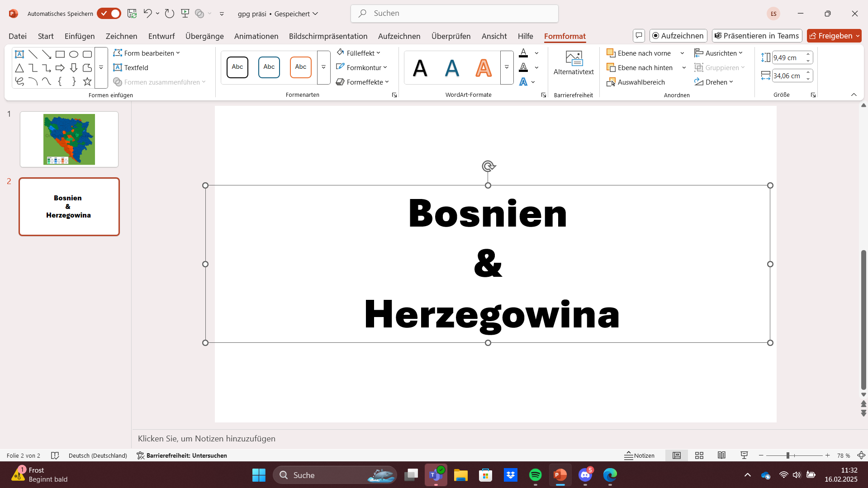
Task: Toggle normal view button
Action: [x=677, y=455]
